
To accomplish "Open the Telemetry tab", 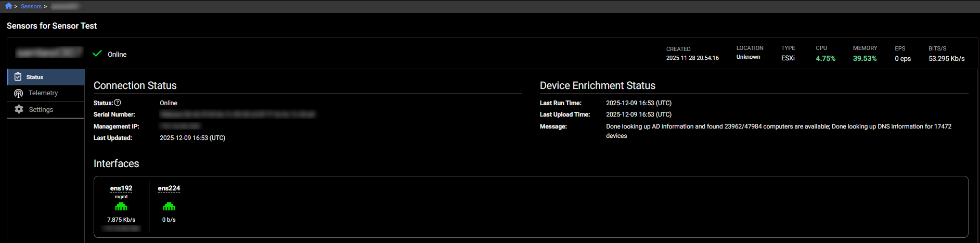I will tap(43, 93).
